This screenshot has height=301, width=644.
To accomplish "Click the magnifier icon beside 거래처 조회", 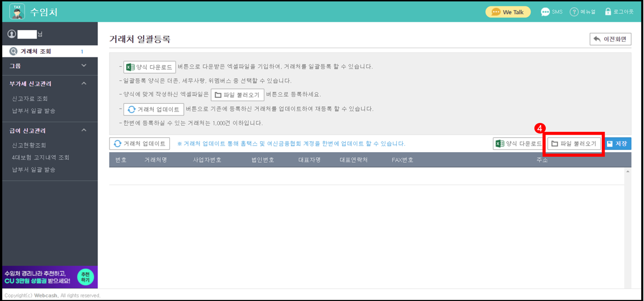I will pyautogui.click(x=13, y=51).
